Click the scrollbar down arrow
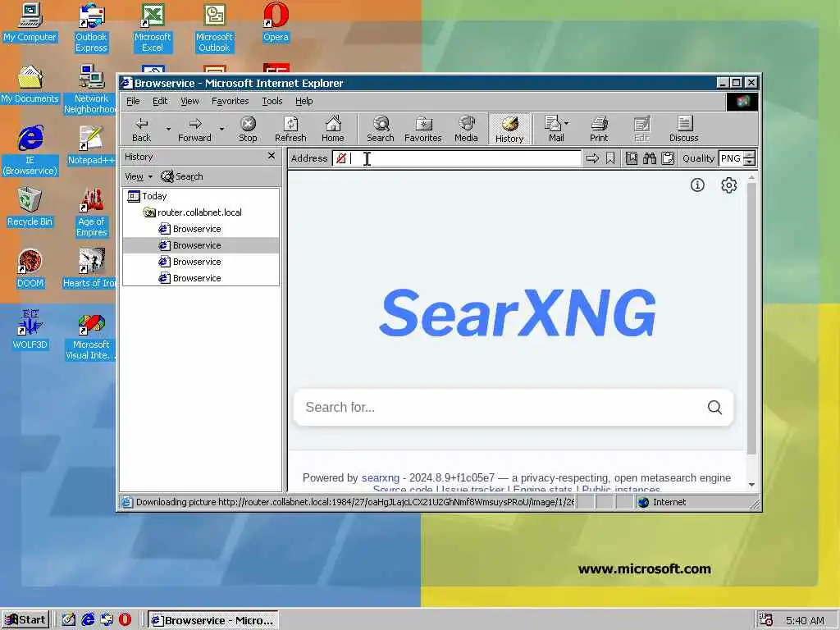 751,484
